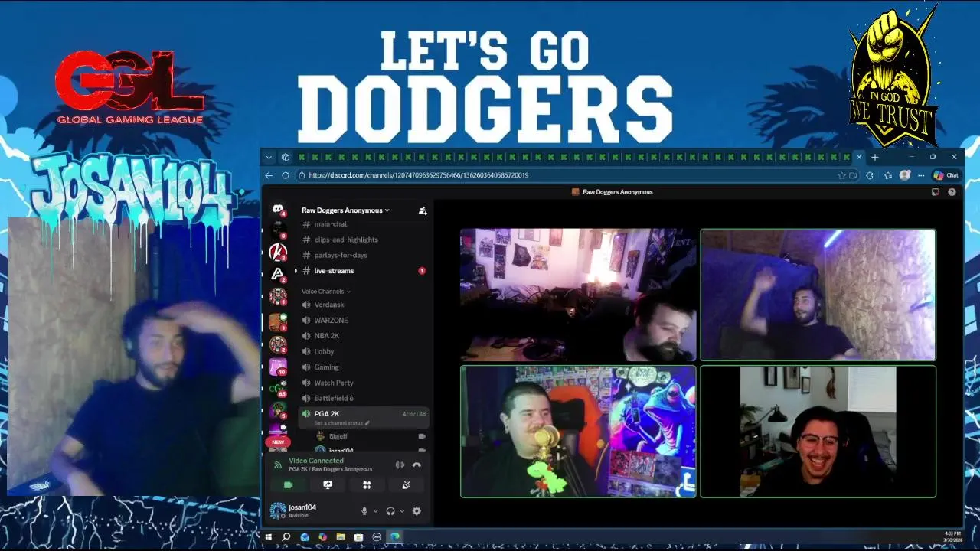Image resolution: width=980 pixels, height=551 pixels.
Task: Open Discord help question mark icon
Action: pyautogui.click(x=952, y=192)
